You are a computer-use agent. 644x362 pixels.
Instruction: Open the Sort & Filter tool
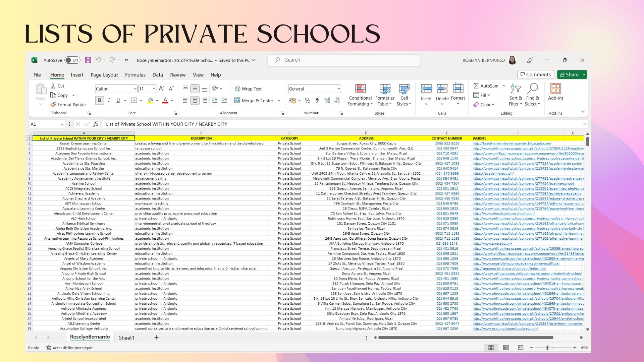click(515, 95)
